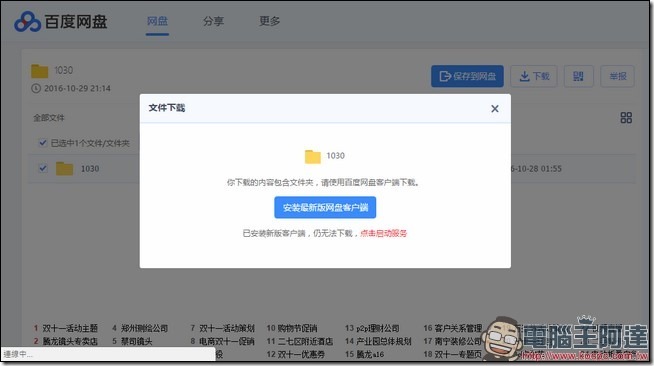Image resolution: width=654 pixels, height=366 pixels.
Task: Click hot search 腾龙a16
Action: point(370,355)
